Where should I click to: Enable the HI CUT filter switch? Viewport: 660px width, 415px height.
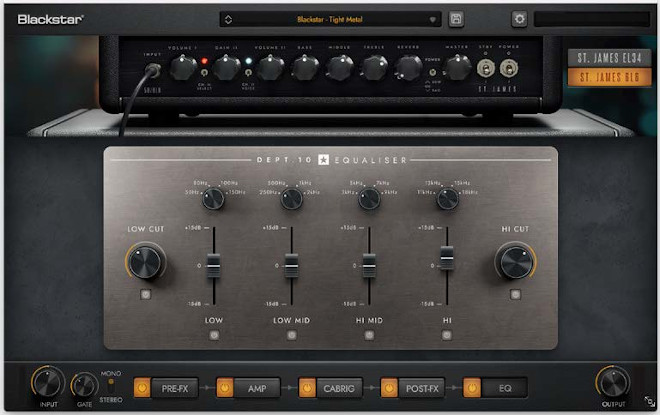coord(515,295)
